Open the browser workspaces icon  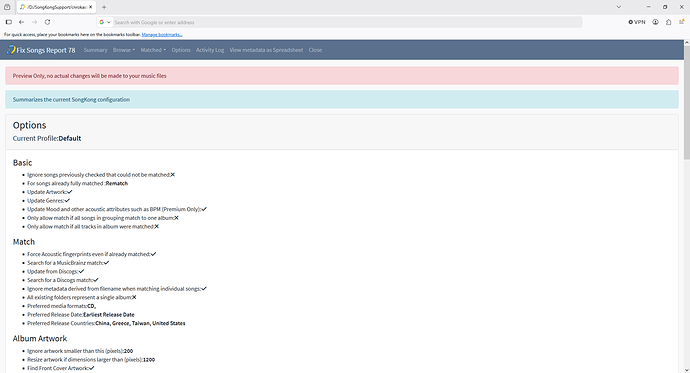7,7
